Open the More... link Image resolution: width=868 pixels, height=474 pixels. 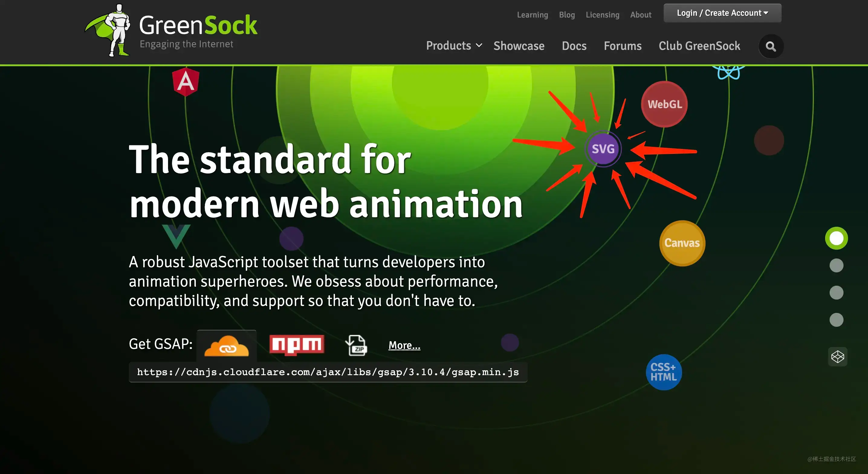(404, 345)
